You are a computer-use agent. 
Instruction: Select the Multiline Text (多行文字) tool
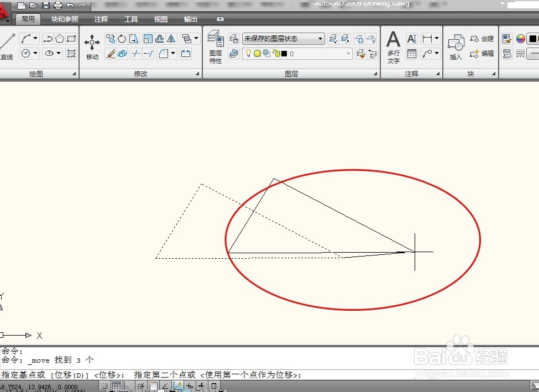coord(393,43)
